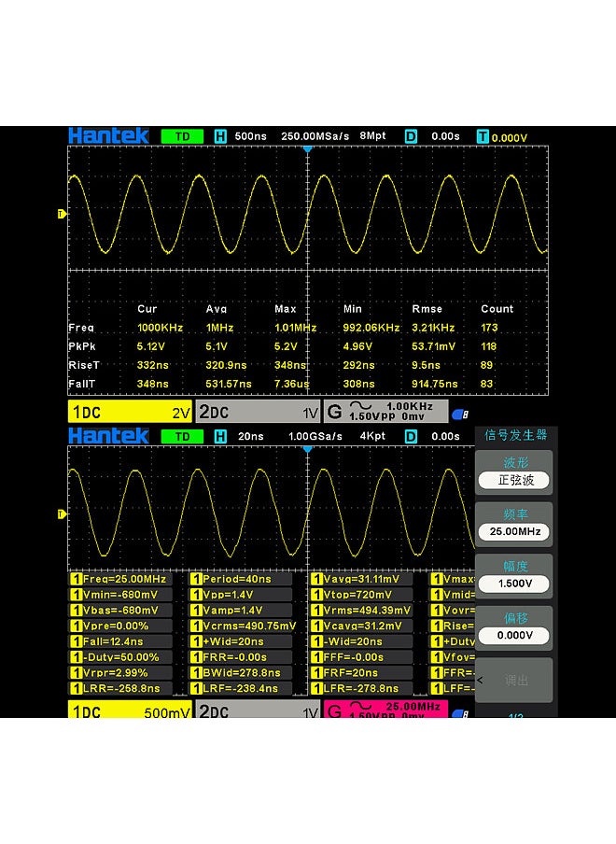Viewport: 616px width, 844px height.
Task: Click the channel 1 badge beside Freq=25.00MHz
Action: tap(76, 579)
